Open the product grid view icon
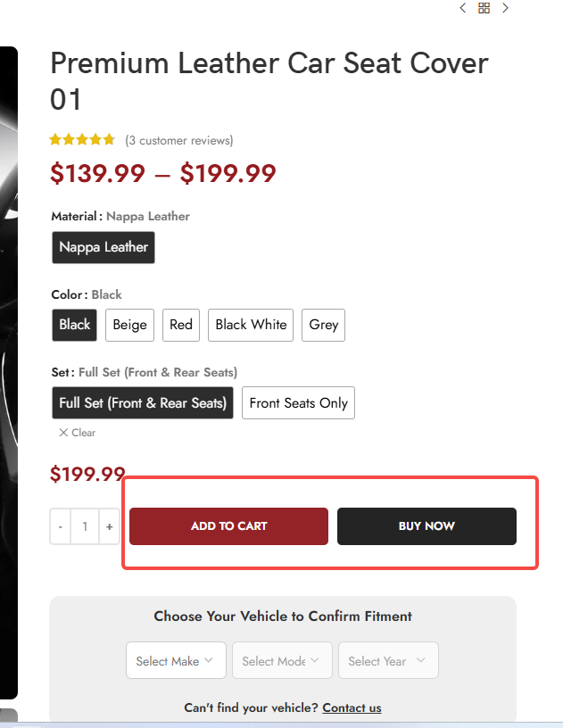The width and height of the screenshot is (563, 728). click(484, 8)
